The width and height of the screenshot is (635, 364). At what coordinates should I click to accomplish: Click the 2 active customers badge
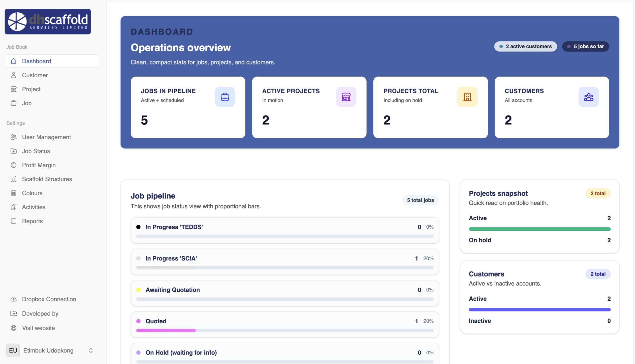coord(525,47)
